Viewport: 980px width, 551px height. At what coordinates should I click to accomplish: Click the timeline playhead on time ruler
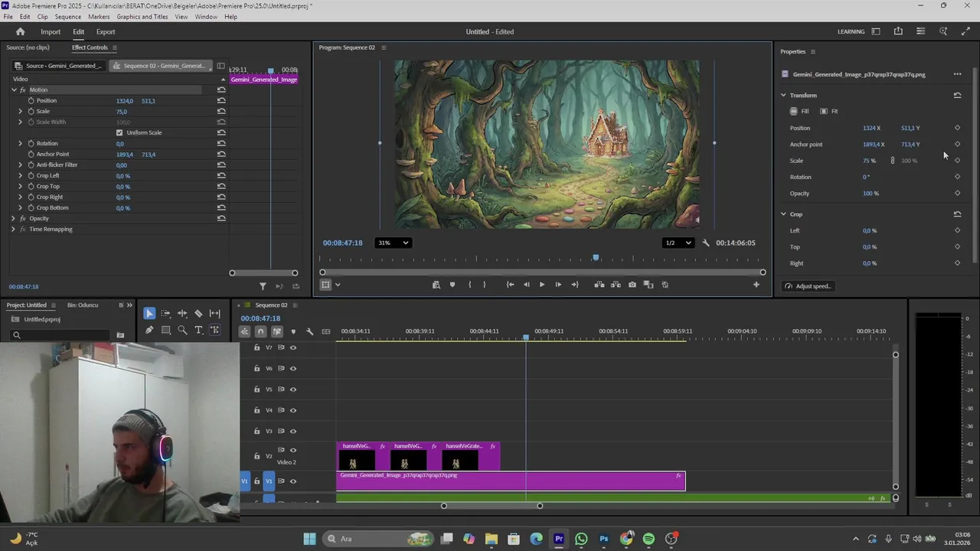526,337
